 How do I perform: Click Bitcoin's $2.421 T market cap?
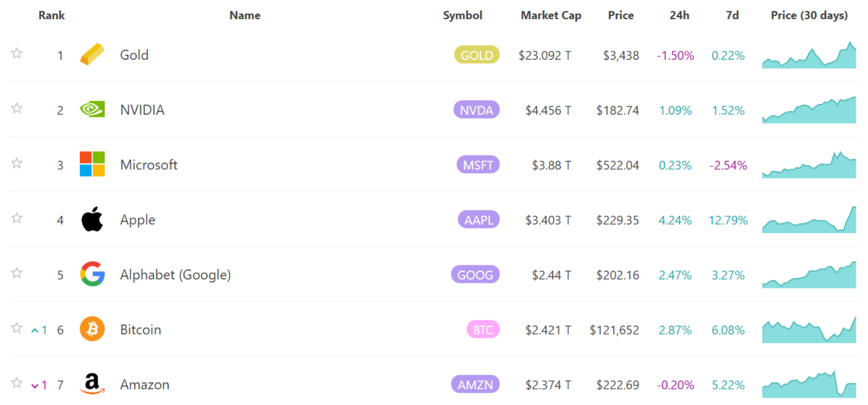(x=548, y=330)
